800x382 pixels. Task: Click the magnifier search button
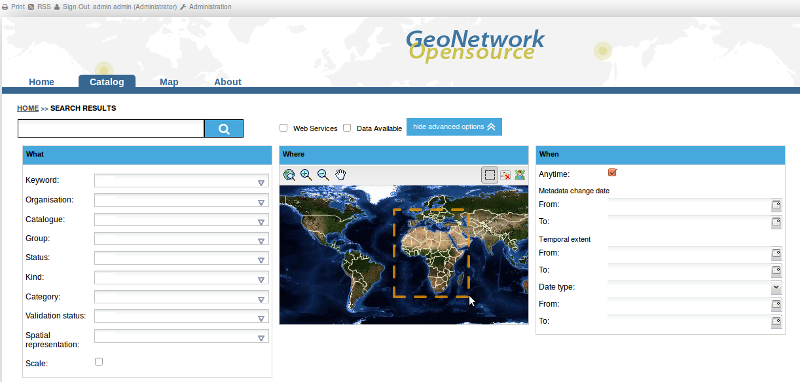[224, 129]
